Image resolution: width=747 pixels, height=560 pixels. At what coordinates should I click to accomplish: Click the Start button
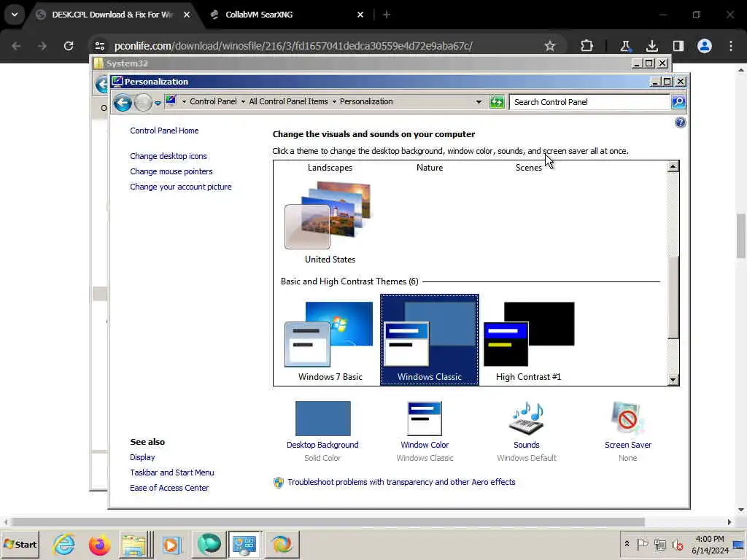[20, 544]
